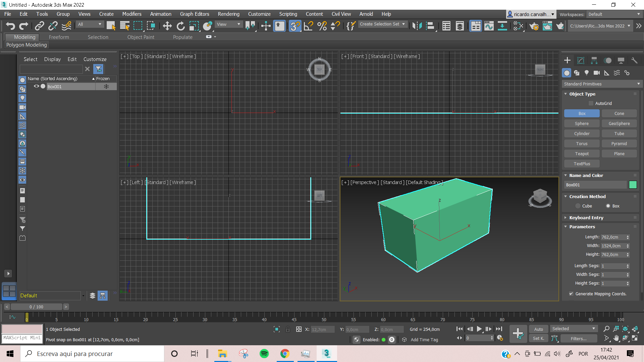This screenshot has width=644, height=362.
Task: Open the Create Selection Set dropdown
Action: (x=383, y=24)
